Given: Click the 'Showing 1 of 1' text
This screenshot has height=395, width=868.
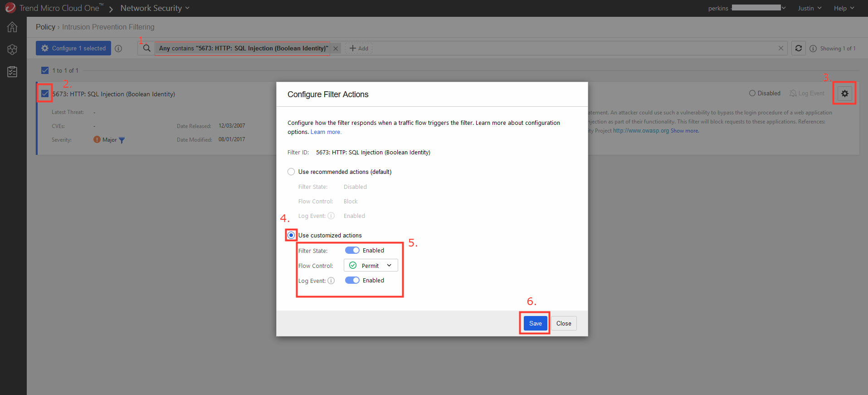Looking at the screenshot, I should tap(838, 49).
